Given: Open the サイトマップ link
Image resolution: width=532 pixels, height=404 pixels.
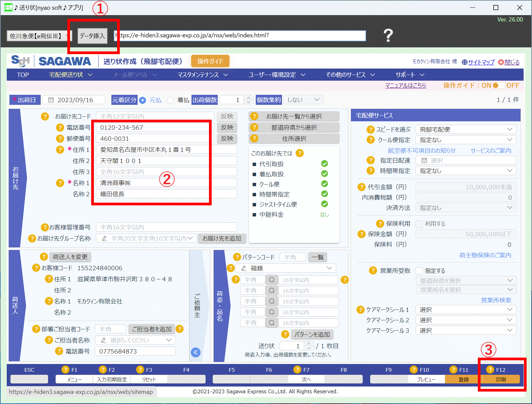Looking at the screenshot, I should tap(481, 62).
